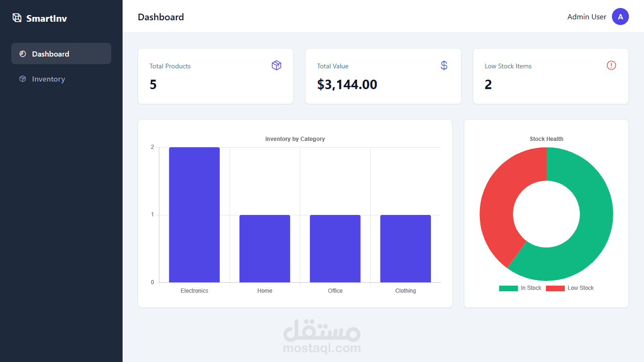Open the mostaql.com link
Image resolution: width=644 pixels, height=362 pixels.
pos(322,349)
